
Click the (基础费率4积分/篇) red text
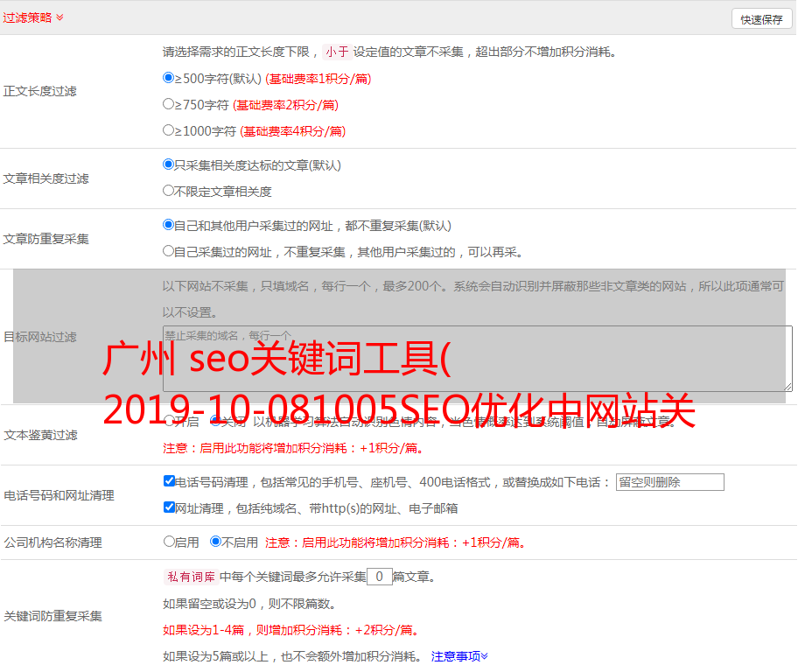pyautogui.click(x=292, y=131)
